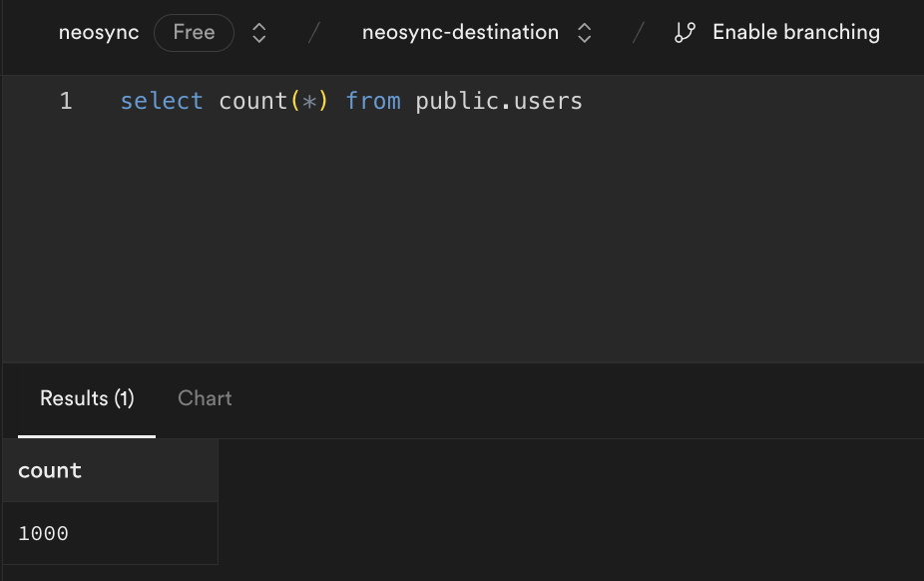Image resolution: width=924 pixels, height=581 pixels.
Task: Click the Free plan badge
Action: point(194,32)
